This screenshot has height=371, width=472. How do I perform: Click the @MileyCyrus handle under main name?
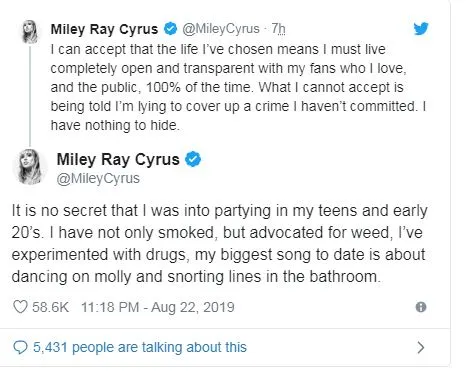[x=98, y=178]
